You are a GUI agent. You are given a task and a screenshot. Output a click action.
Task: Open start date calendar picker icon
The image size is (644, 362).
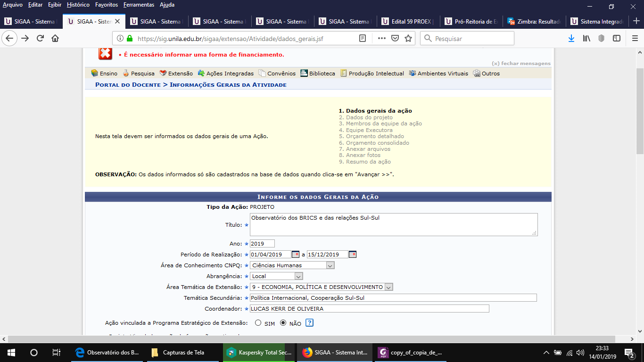(x=296, y=255)
